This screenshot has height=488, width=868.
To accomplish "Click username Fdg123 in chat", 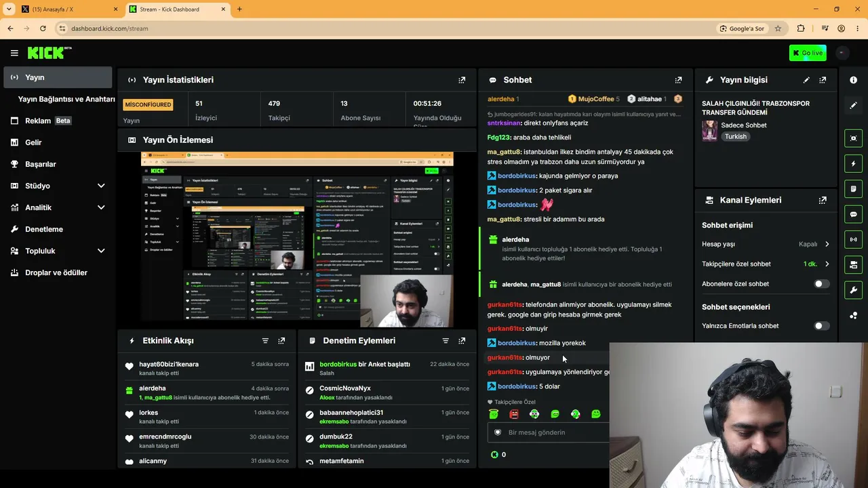I will pos(499,138).
